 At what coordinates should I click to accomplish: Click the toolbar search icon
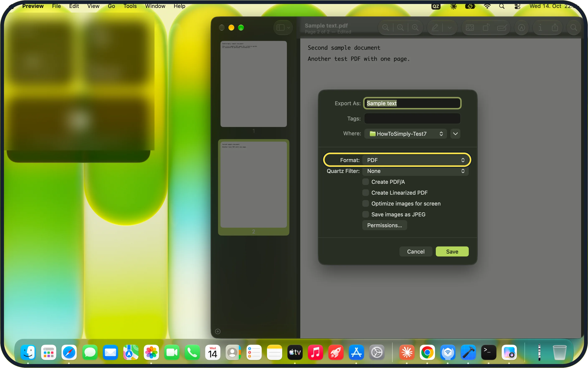[573, 28]
